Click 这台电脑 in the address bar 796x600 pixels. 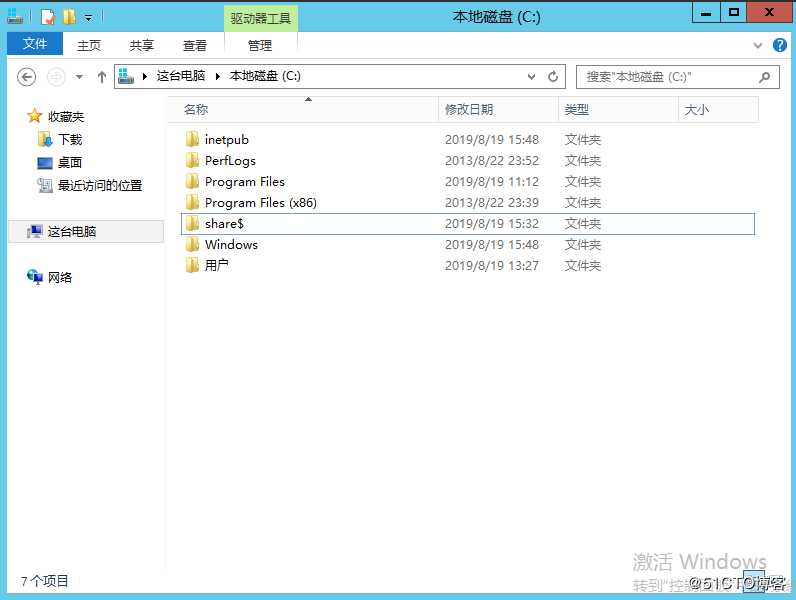(x=181, y=76)
